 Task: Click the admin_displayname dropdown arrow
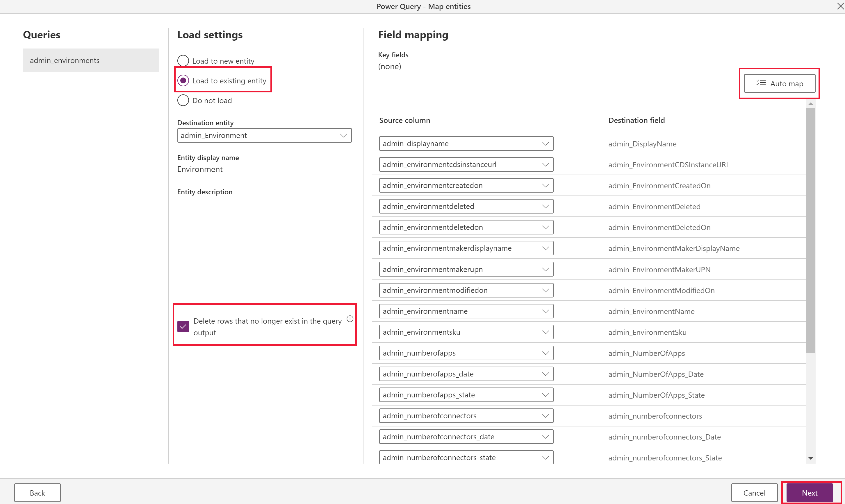tap(545, 144)
